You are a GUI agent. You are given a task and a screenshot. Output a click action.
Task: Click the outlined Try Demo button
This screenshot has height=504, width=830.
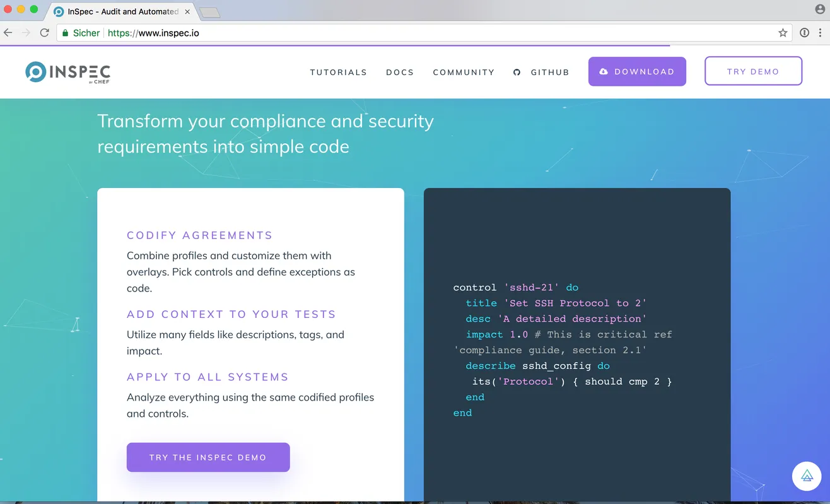pos(753,71)
